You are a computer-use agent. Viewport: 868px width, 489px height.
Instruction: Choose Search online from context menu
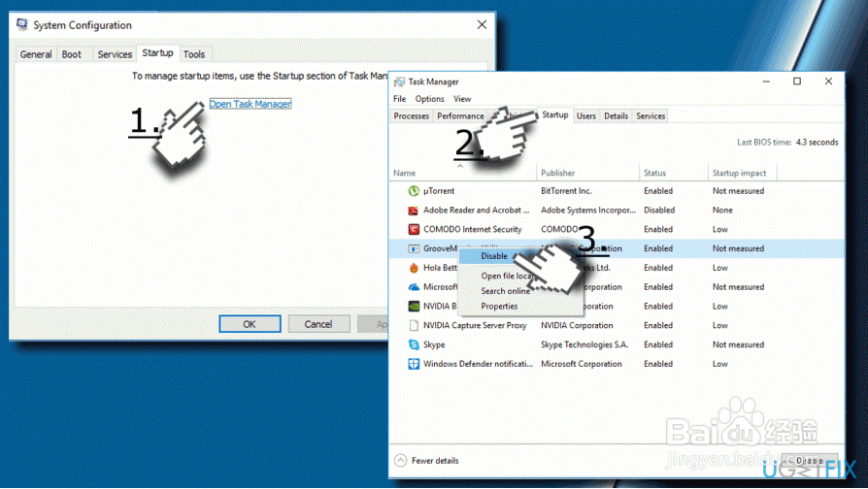coord(506,291)
